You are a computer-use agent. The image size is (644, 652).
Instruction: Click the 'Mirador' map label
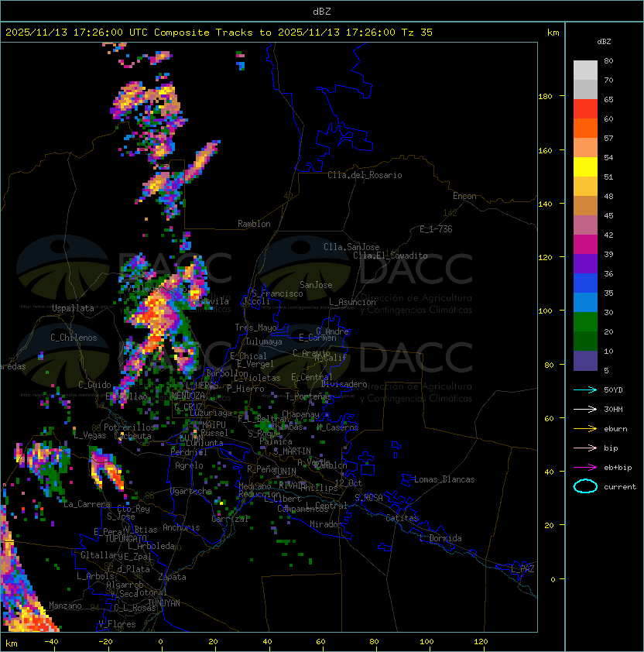tap(326, 524)
